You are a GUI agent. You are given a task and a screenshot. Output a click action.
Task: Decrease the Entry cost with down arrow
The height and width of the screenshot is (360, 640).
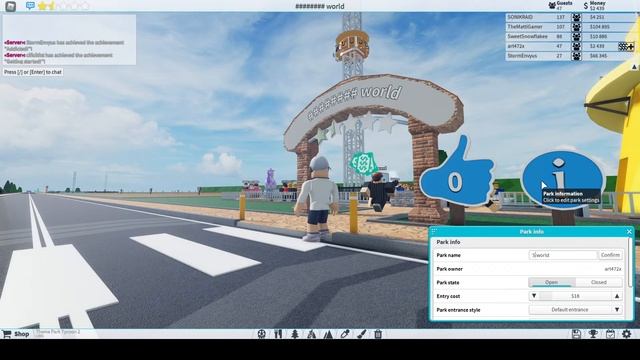(x=534, y=296)
